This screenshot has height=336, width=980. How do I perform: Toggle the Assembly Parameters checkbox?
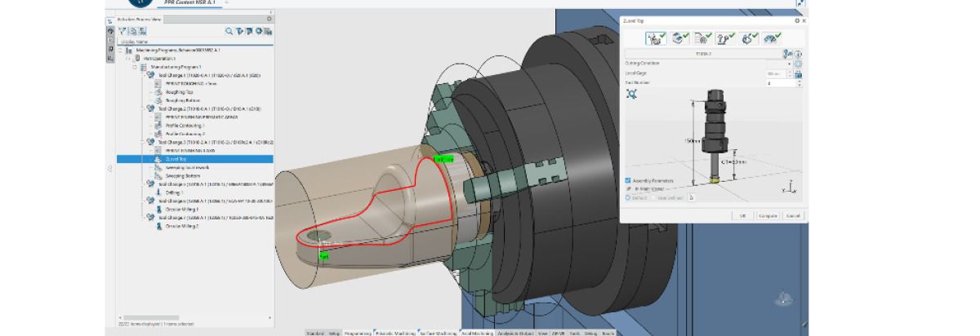click(x=628, y=180)
